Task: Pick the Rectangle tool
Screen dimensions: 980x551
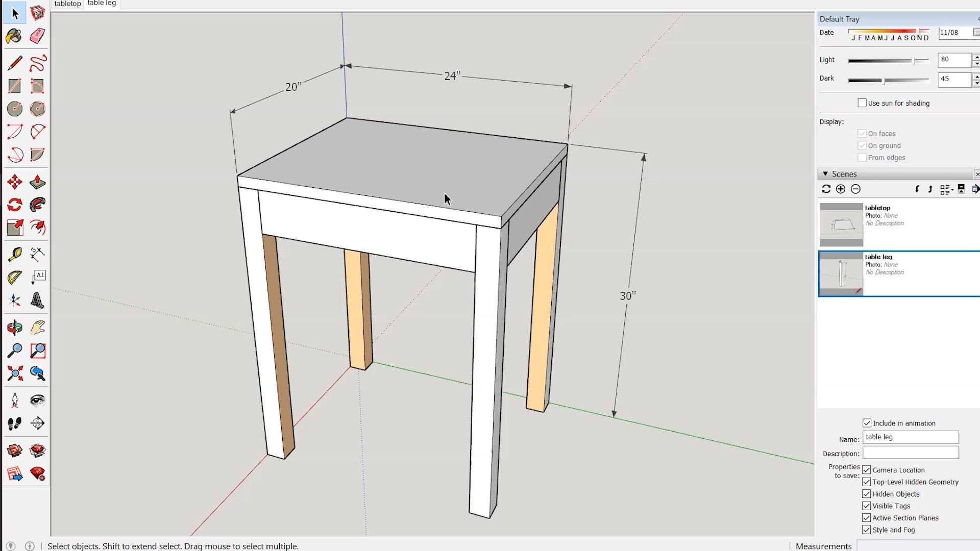Action: 14,86
